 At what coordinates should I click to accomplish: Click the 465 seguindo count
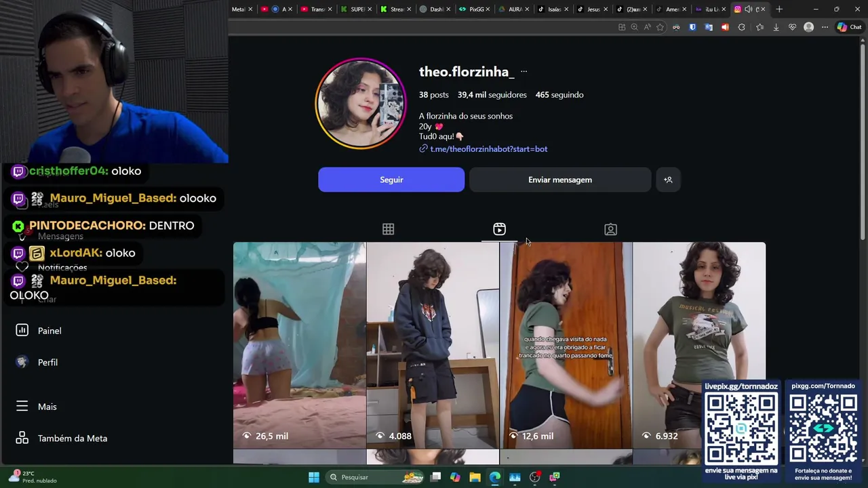[559, 95]
